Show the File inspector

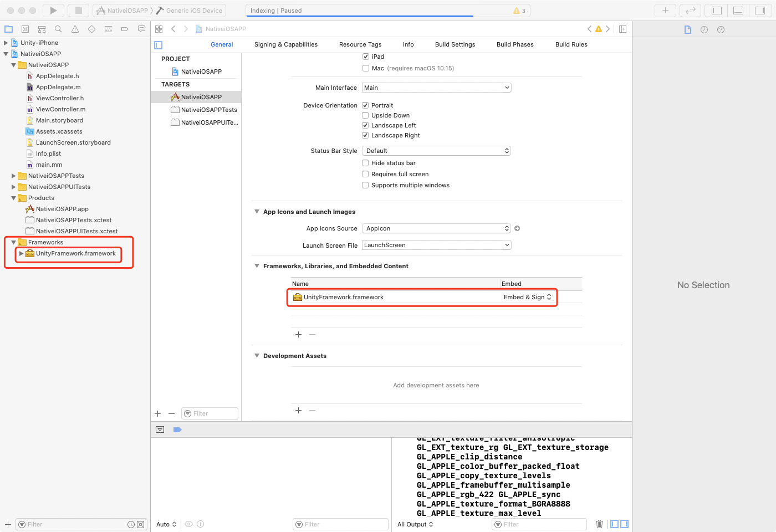tap(688, 30)
